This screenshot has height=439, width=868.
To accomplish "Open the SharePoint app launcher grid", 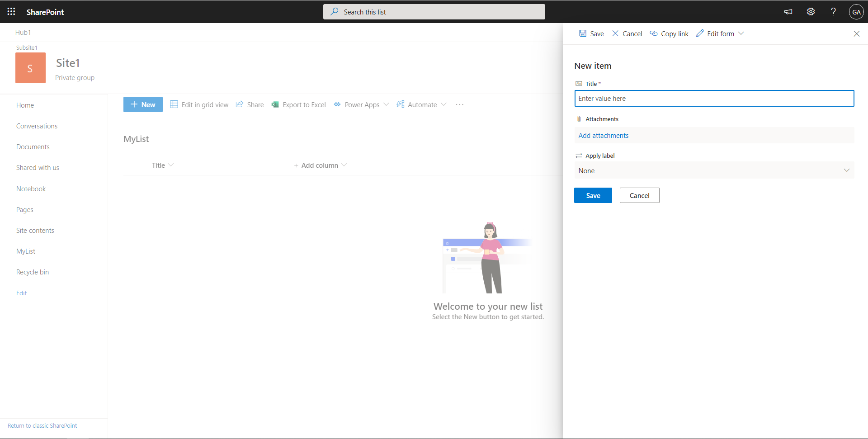I will coord(11,12).
